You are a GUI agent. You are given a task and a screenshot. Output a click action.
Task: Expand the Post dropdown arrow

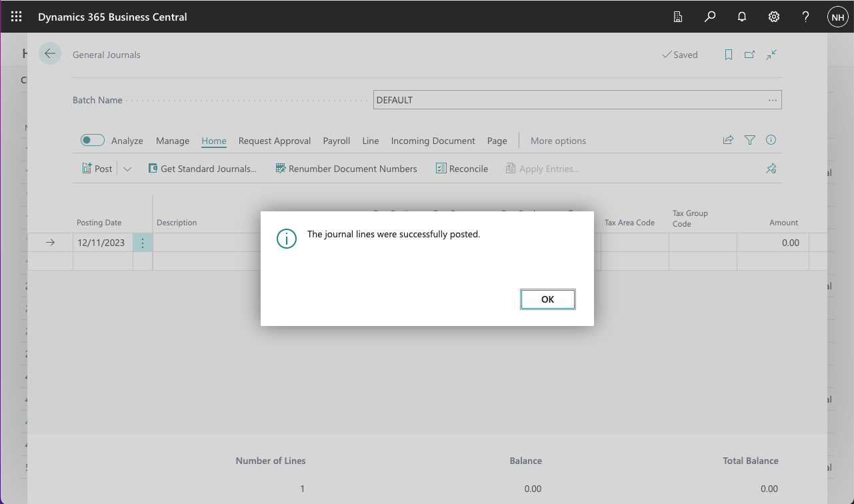pos(127,169)
